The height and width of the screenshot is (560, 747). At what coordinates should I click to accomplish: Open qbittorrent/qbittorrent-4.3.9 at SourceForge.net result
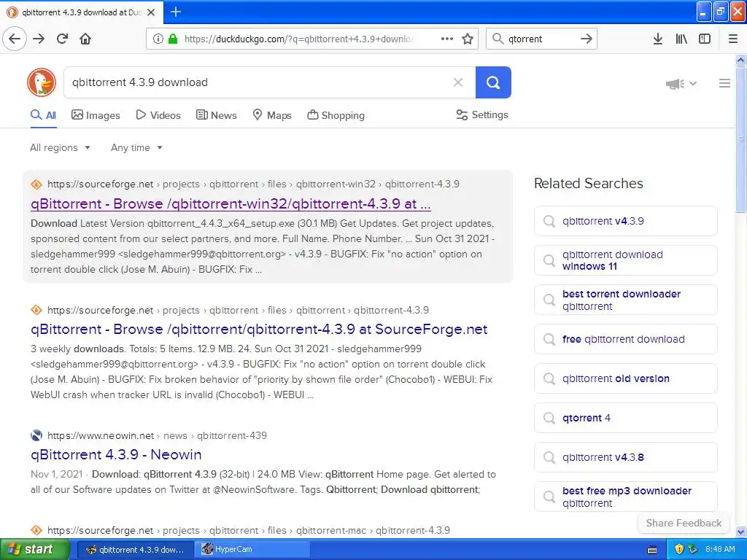click(259, 329)
